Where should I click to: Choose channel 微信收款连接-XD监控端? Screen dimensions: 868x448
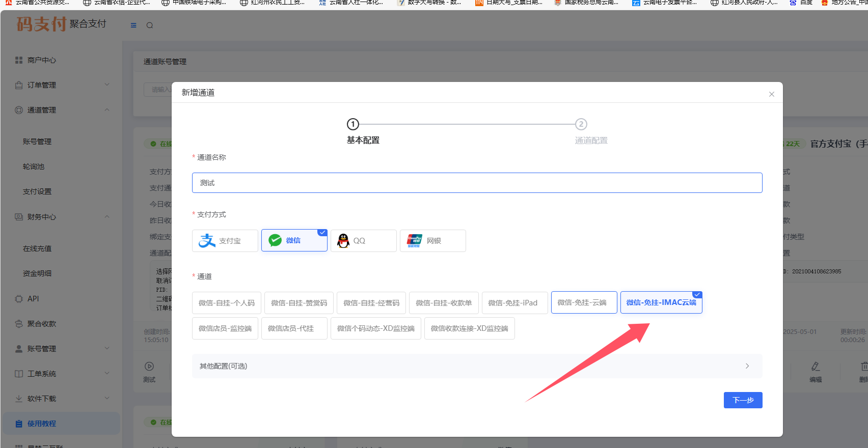[470, 328]
